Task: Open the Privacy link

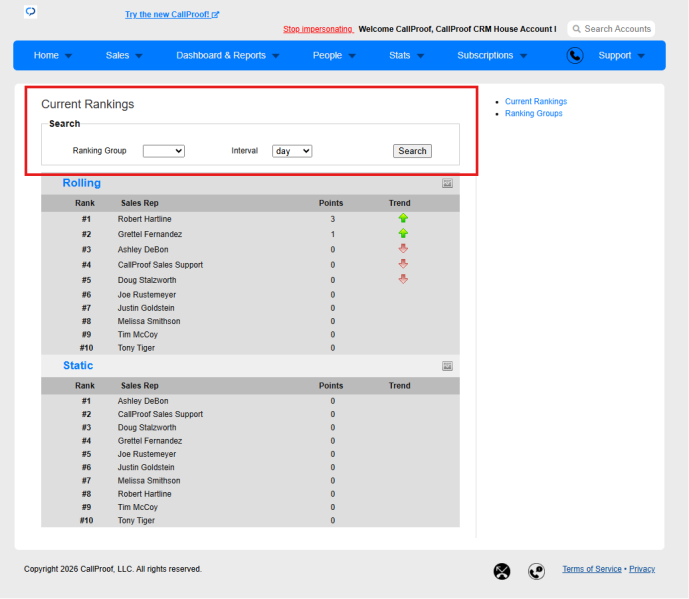Action: point(642,569)
